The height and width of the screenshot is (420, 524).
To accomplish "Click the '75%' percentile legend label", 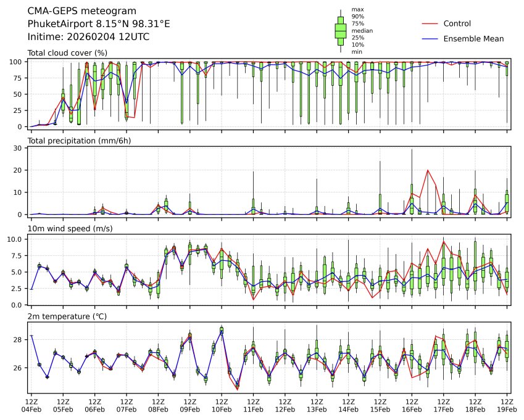I will pos(357,23).
